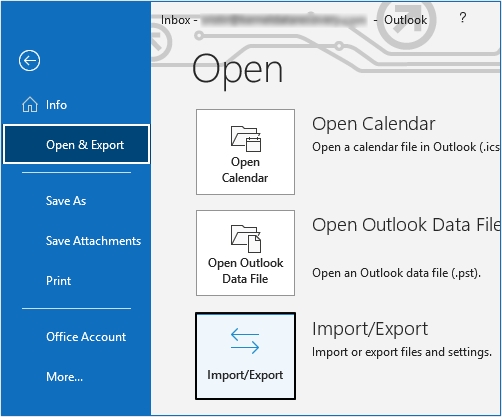
Task: Expand the More... menu entry
Action: tap(64, 377)
